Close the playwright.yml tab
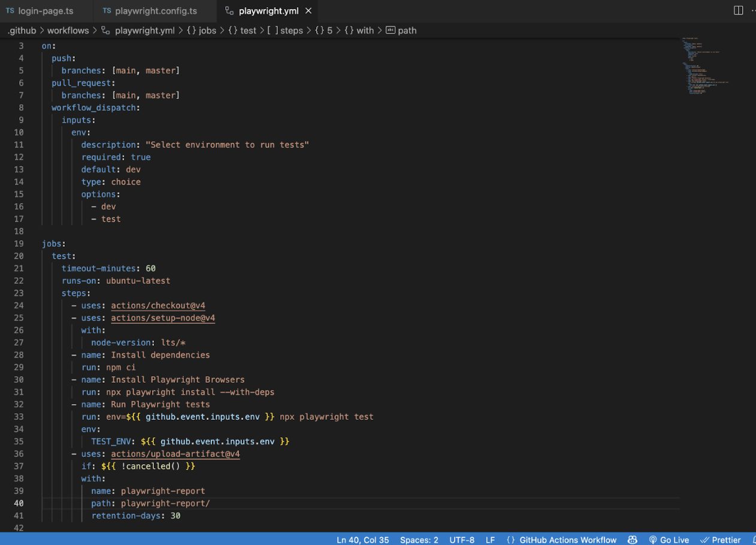Viewport: 756px width, 545px height. [309, 11]
